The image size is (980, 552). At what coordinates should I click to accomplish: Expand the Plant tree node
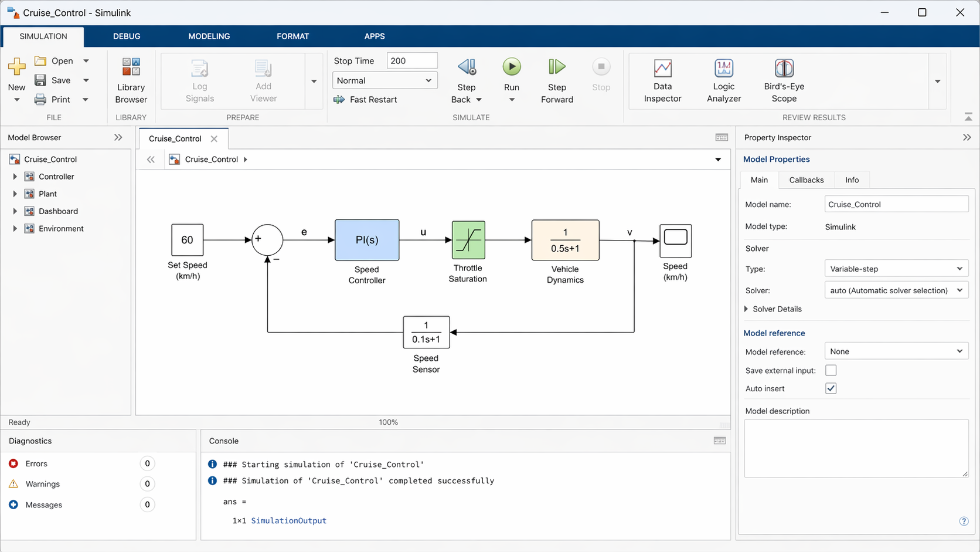tap(15, 194)
